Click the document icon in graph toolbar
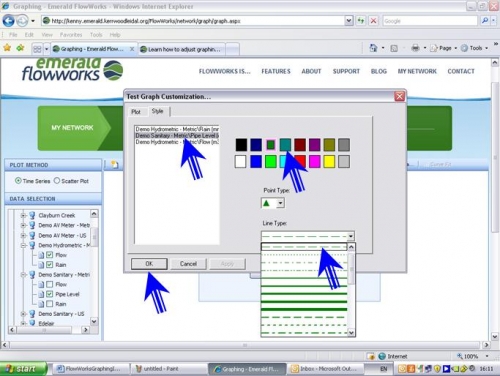500x376 pixels. point(115,164)
